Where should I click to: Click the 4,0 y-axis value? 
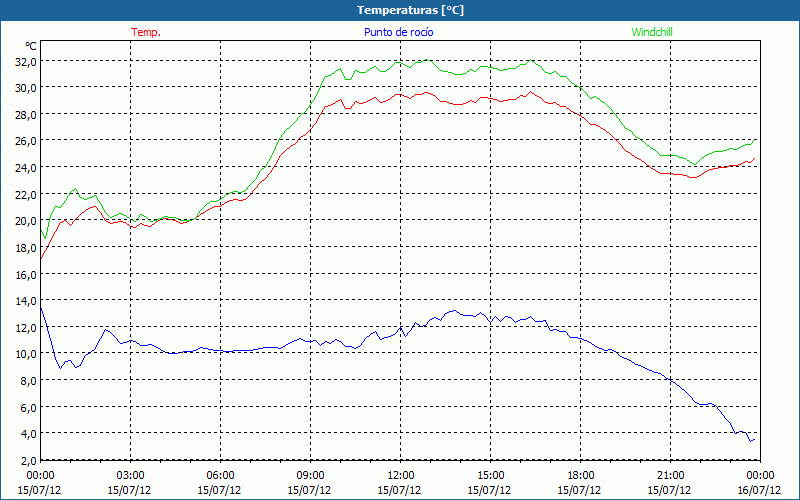pos(28,434)
